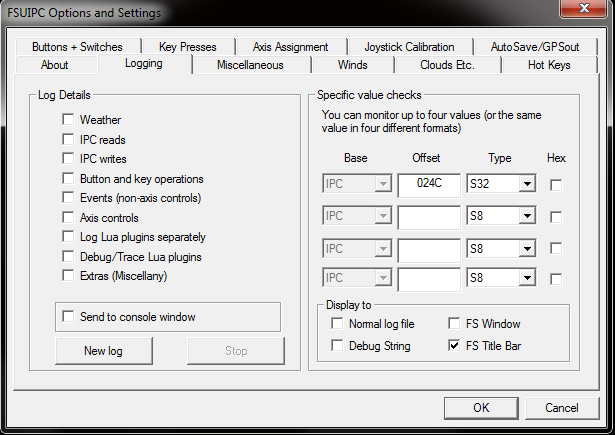This screenshot has height=435, width=615.
Task: Check Events (non-axis controls) box
Action: [x=68, y=197]
